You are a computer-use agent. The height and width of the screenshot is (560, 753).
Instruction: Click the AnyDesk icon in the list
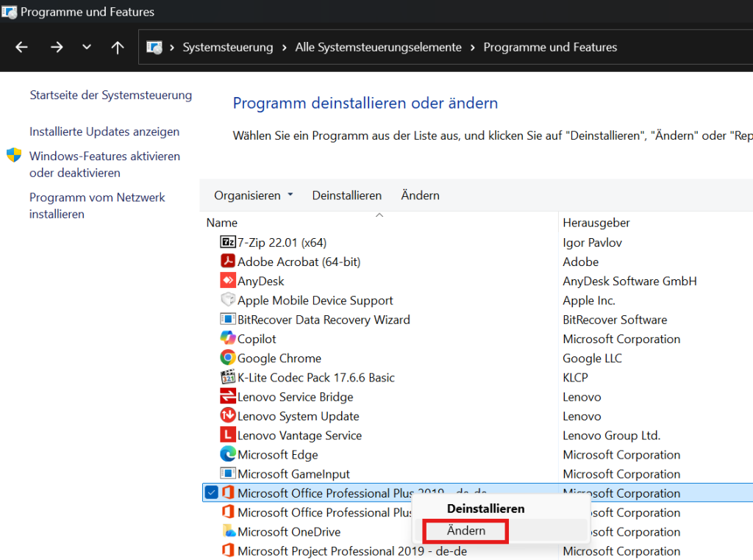tap(228, 280)
